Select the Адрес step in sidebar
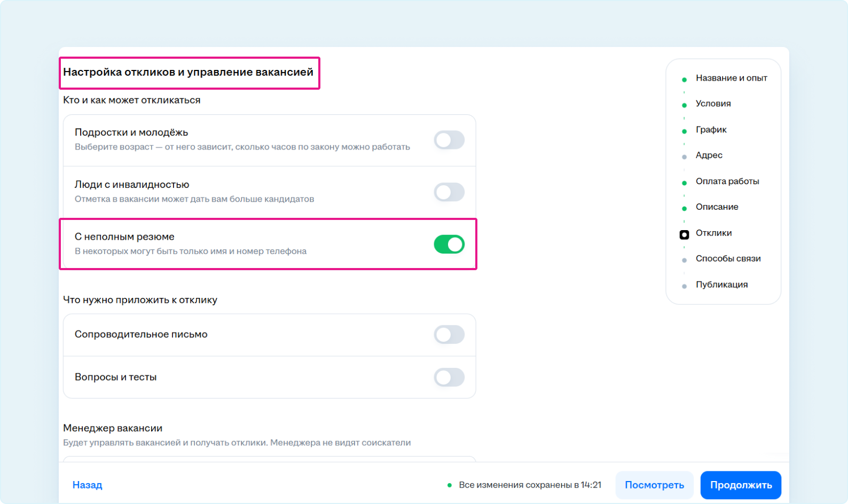This screenshot has height=504, width=848. [x=709, y=155]
